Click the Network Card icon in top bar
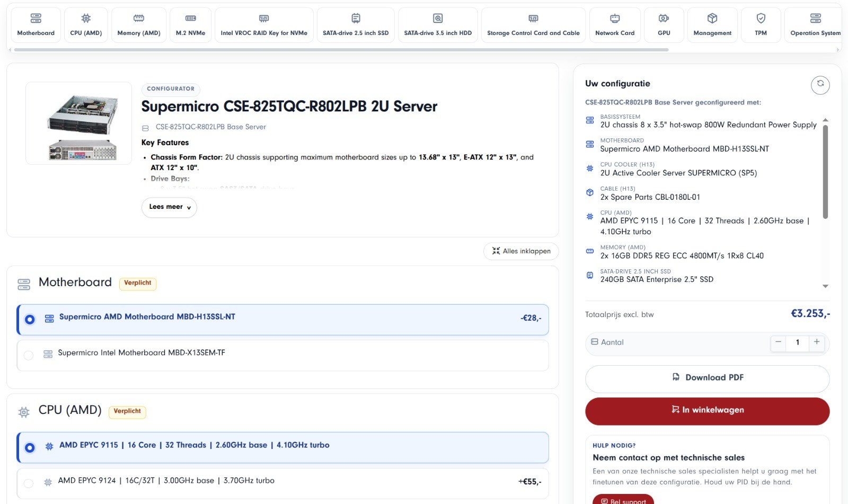848x504 pixels. coord(615,19)
